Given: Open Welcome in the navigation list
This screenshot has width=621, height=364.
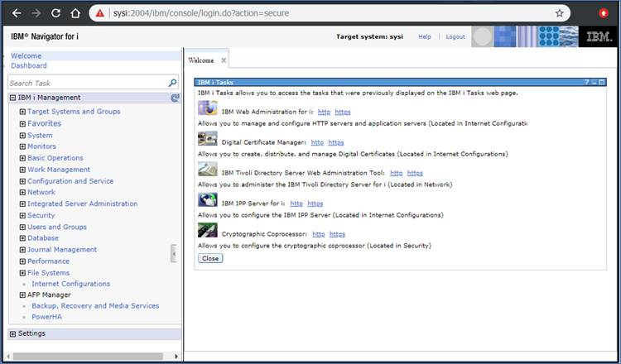Looking at the screenshot, I should tap(26, 55).
